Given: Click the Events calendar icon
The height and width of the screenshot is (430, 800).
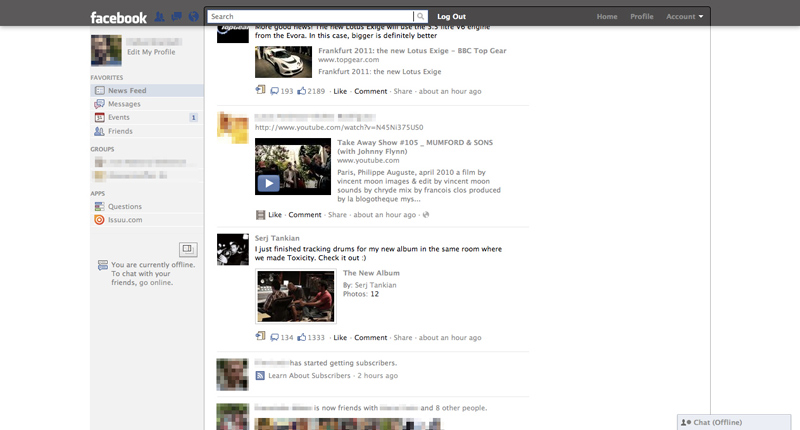Looking at the screenshot, I should coord(99,117).
